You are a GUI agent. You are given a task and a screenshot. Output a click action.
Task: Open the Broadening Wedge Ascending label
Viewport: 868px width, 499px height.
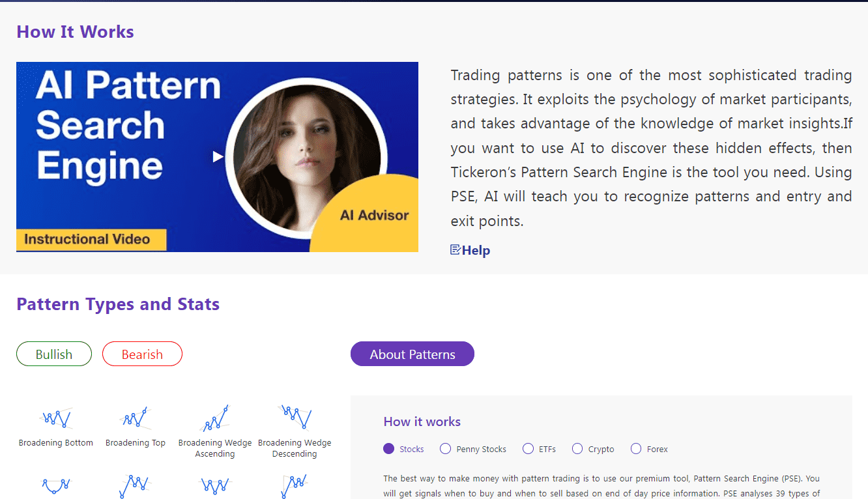pyautogui.click(x=215, y=448)
